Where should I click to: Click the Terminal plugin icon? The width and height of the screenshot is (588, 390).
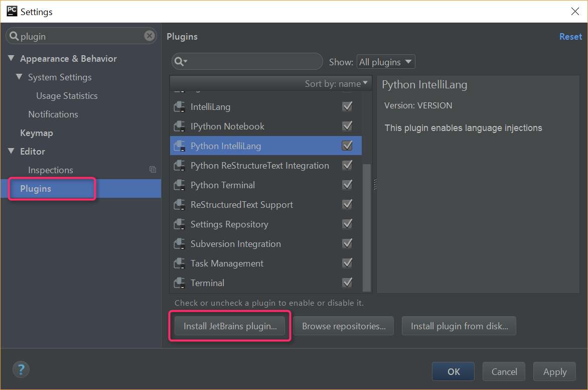pyautogui.click(x=179, y=283)
